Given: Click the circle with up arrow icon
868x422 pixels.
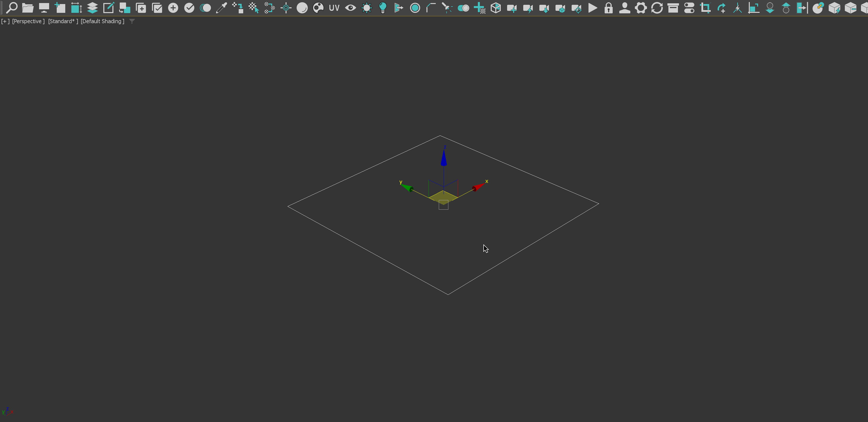Looking at the screenshot, I should pos(786,7).
